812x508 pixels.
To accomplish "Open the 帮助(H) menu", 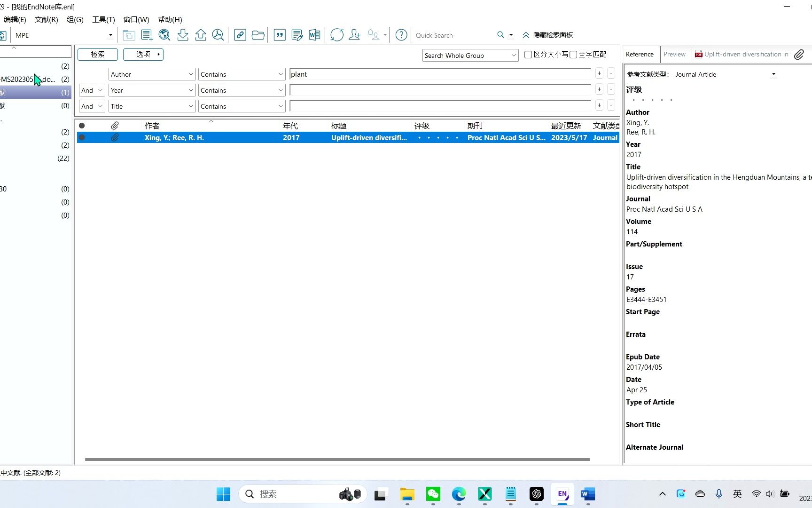I will 170,19.
